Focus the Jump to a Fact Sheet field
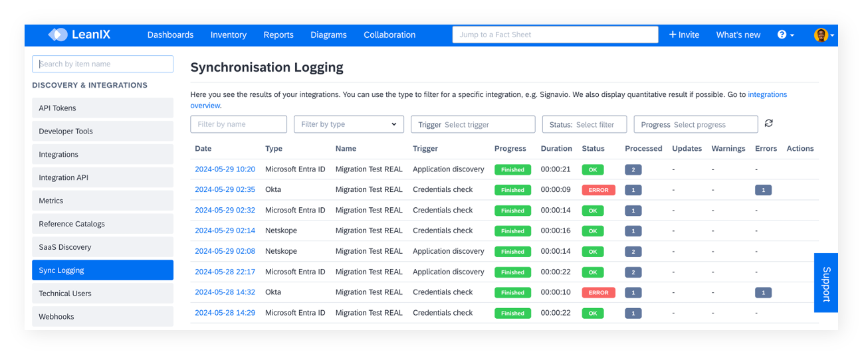 pos(555,35)
